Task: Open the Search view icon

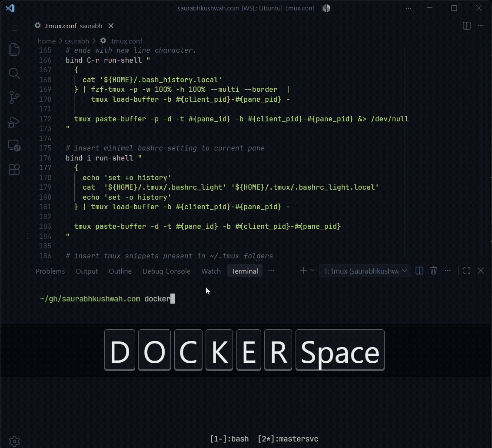Action: coord(14,74)
